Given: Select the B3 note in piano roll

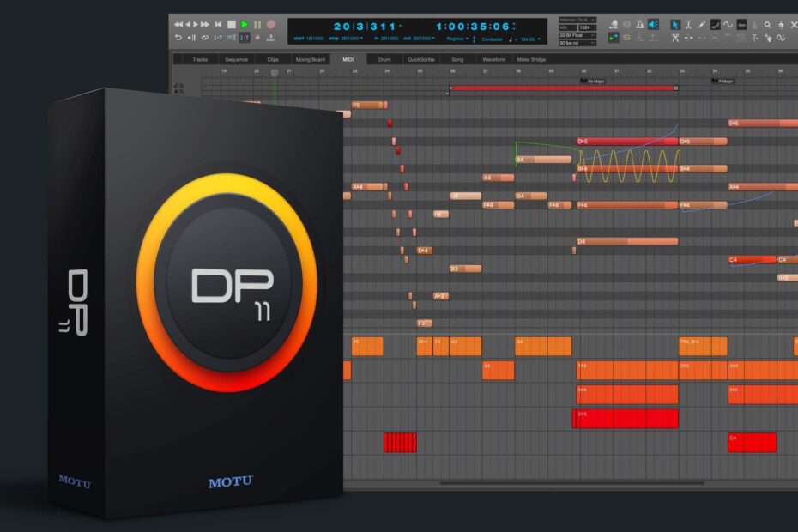Looking at the screenshot, I should click(465, 269).
